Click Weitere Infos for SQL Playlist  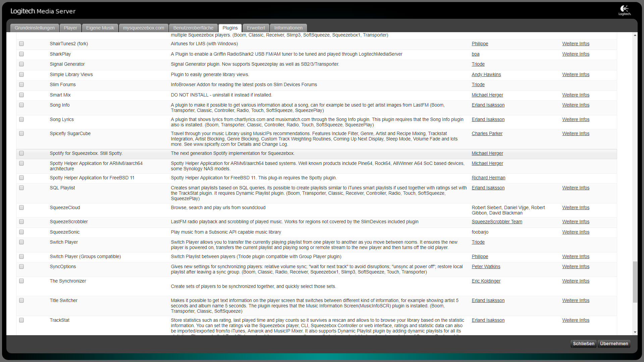pyautogui.click(x=576, y=188)
